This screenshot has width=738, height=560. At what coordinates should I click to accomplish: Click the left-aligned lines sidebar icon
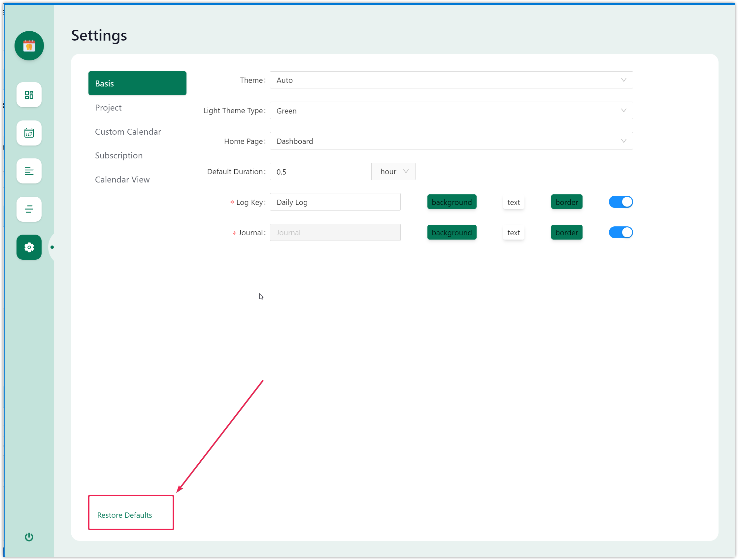(29, 171)
